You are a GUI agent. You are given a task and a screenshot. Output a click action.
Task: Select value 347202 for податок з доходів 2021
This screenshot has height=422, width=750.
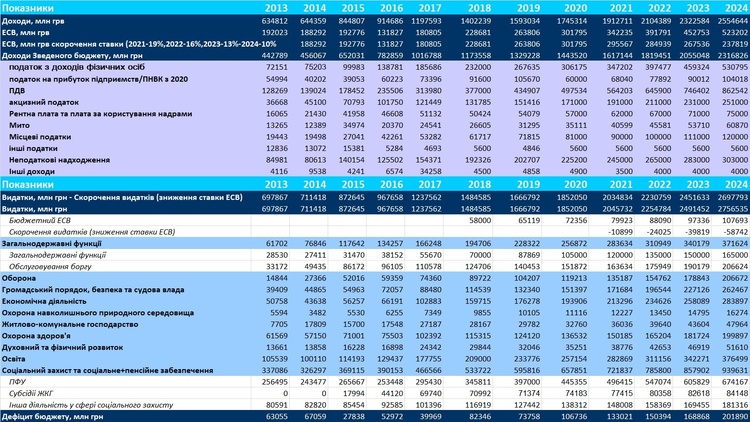tap(619, 67)
